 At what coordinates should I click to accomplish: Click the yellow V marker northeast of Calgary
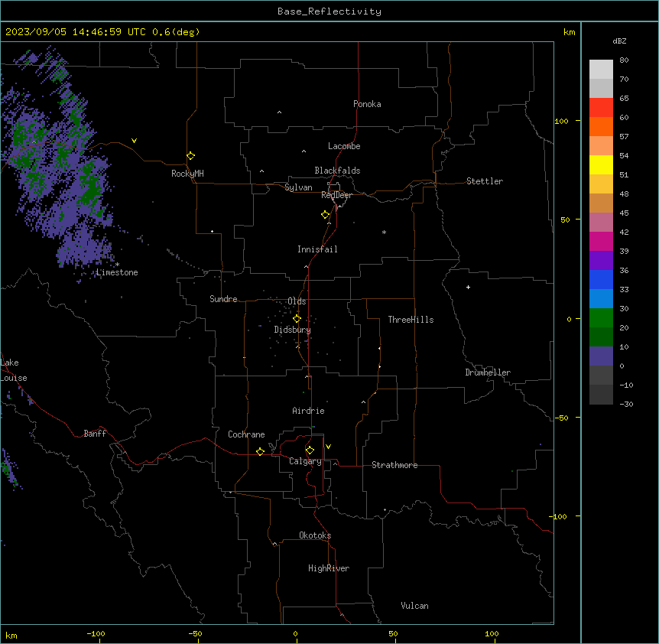pos(328,447)
